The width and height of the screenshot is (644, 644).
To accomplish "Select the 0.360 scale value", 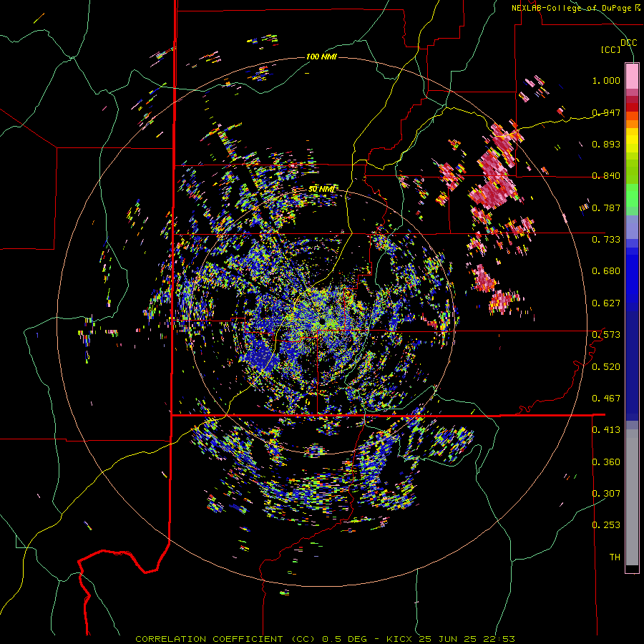I will tap(606, 462).
